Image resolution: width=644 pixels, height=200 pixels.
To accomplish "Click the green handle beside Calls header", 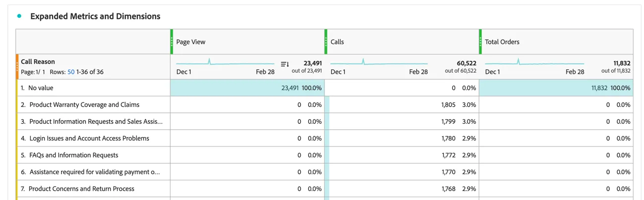I will [x=326, y=42].
